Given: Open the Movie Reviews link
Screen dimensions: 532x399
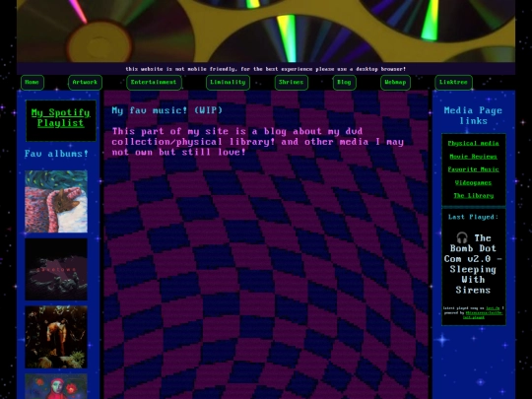Looking at the screenshot, I should click(x=473, y=157).
